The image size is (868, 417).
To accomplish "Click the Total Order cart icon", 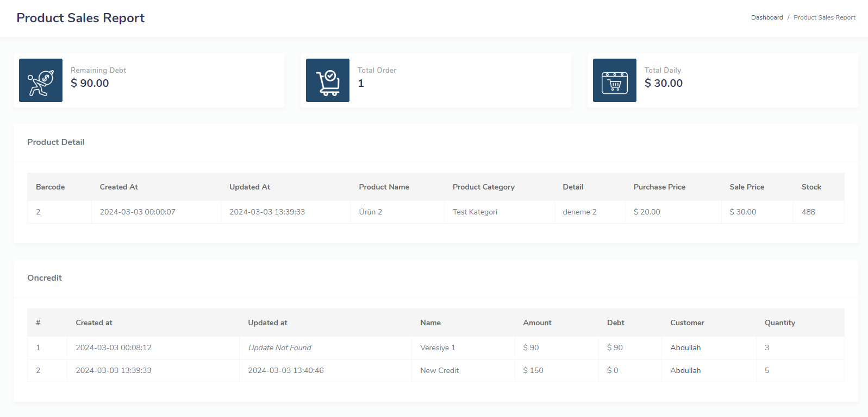I will point(328,80).
